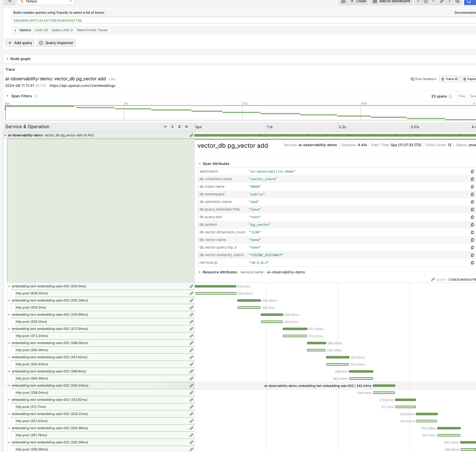
Task: Open the time range picker clock icon
Action: 426,2
